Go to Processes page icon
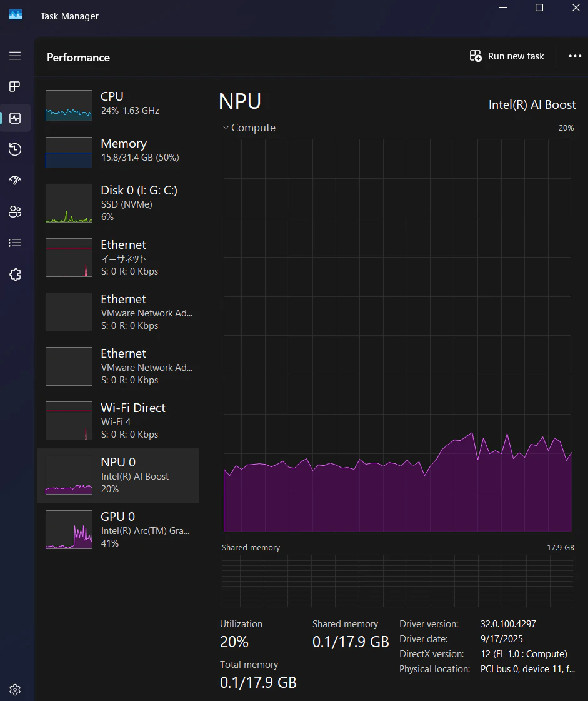This screenshot has height=701, width=588. (x=15, y=86)
